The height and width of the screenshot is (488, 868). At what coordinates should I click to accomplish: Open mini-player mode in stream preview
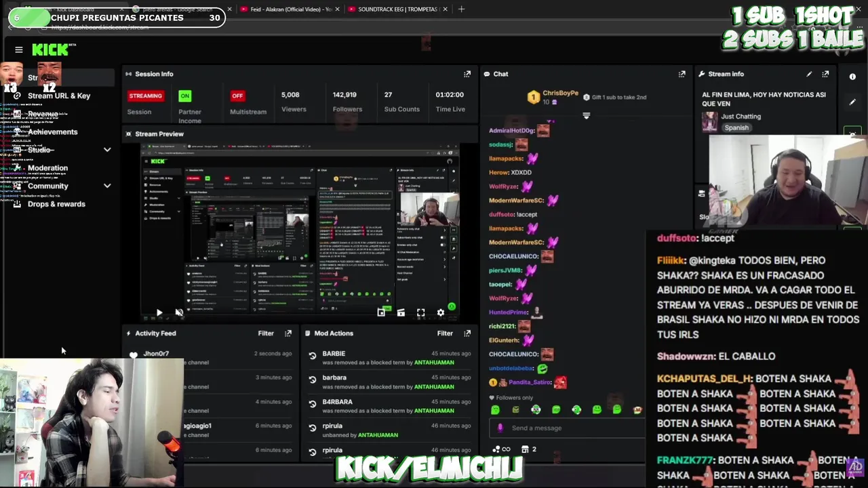coord(381,312)
